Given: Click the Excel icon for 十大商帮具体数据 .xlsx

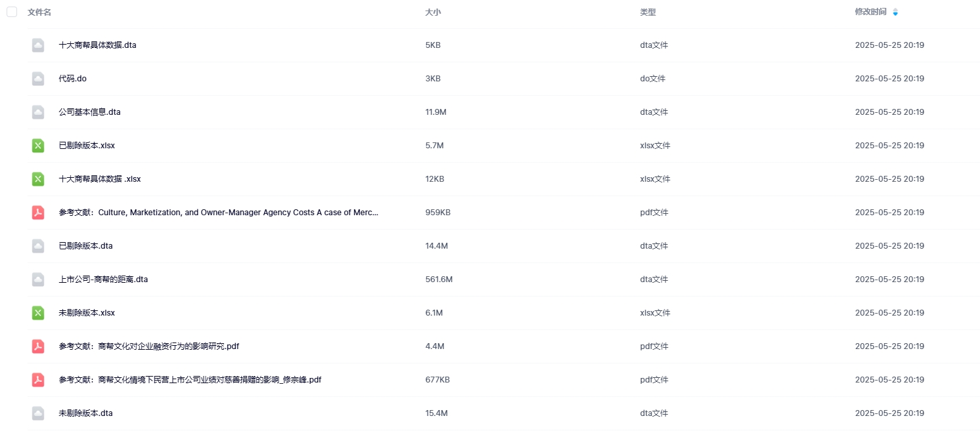Looking at the screenshot, I should point(38,179).
